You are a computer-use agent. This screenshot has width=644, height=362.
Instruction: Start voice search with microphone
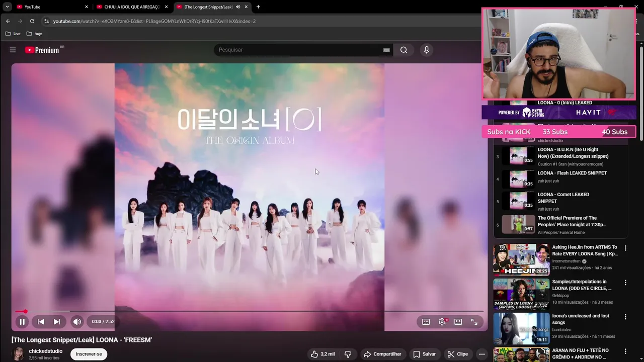click(x=426, y=50)
